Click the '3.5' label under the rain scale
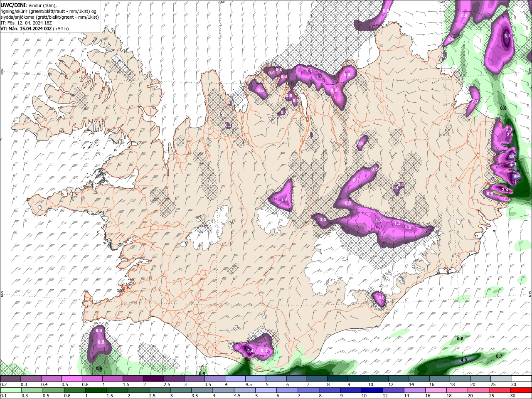 195,396
